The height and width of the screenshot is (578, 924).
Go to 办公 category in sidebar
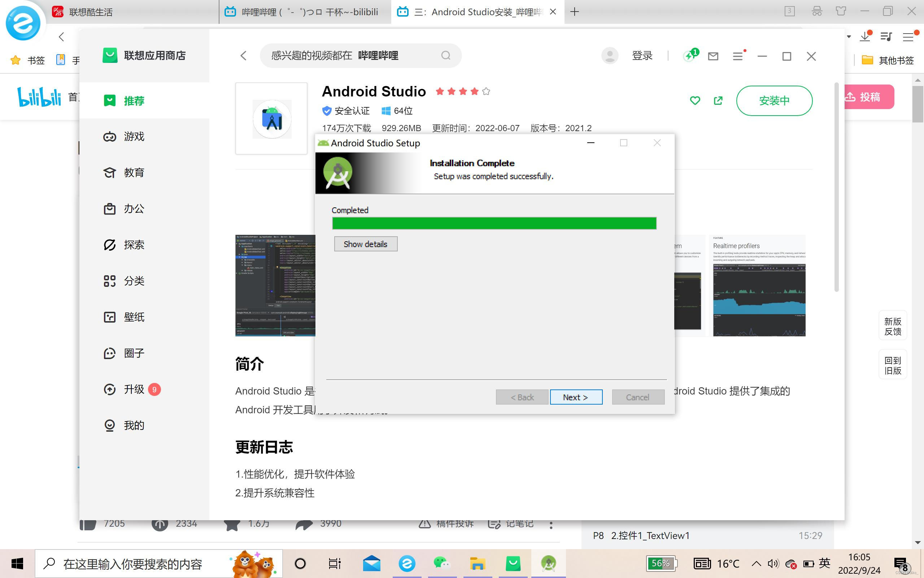(x=144, y=209)
